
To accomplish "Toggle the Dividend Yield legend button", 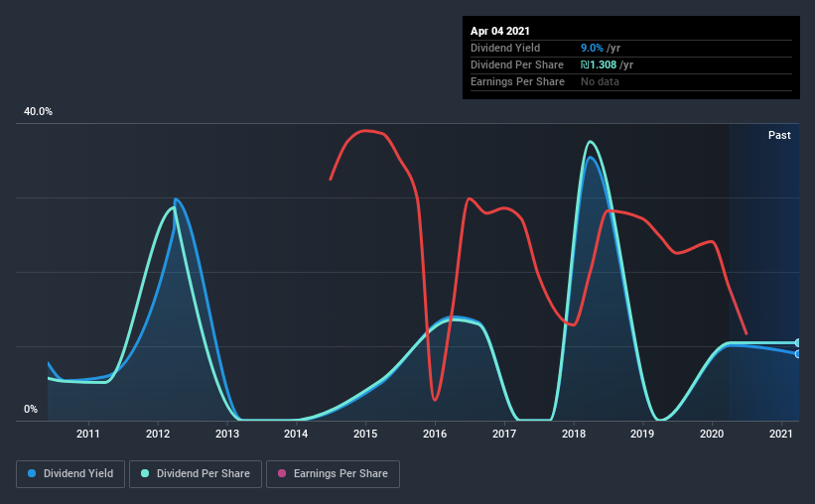I will tap(70, 474).
